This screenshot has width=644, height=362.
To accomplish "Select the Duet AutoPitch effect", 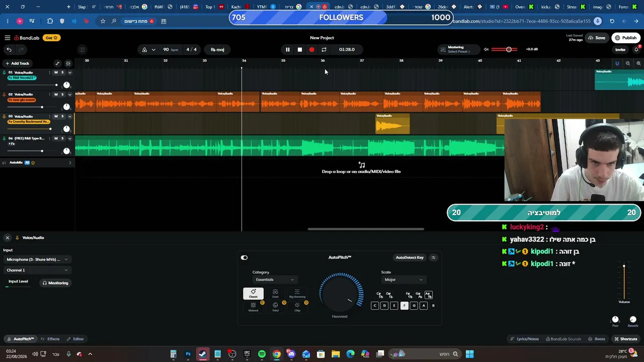I will pyautogui.click(x=275, y=293).
